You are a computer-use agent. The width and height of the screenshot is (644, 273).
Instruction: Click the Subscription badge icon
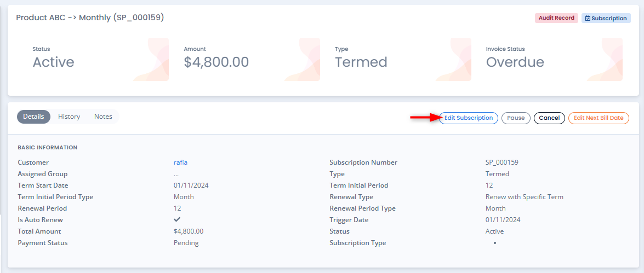tap(588, 19)
